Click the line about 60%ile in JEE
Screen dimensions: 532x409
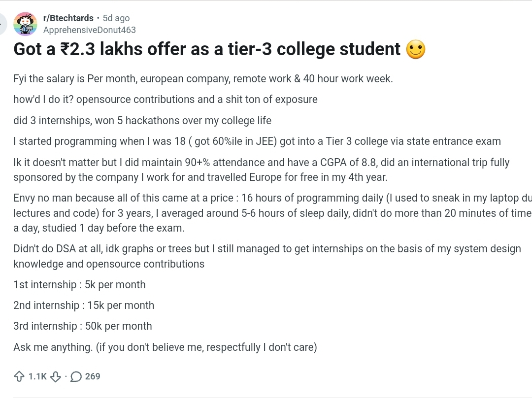257,141
